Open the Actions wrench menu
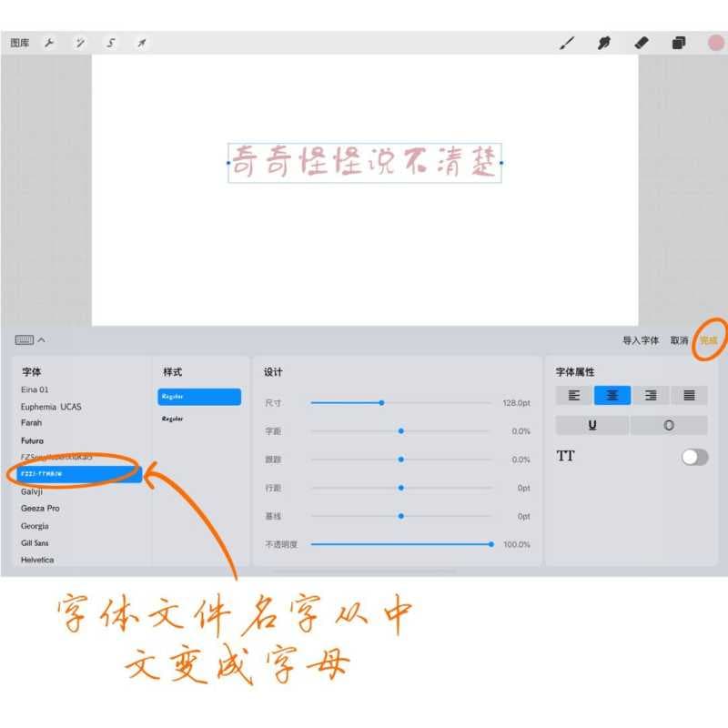The image size is (728, 728). coord(50,42)
